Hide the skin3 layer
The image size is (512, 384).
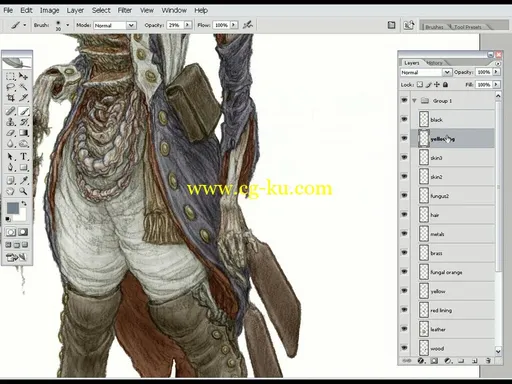pos(404,157)
